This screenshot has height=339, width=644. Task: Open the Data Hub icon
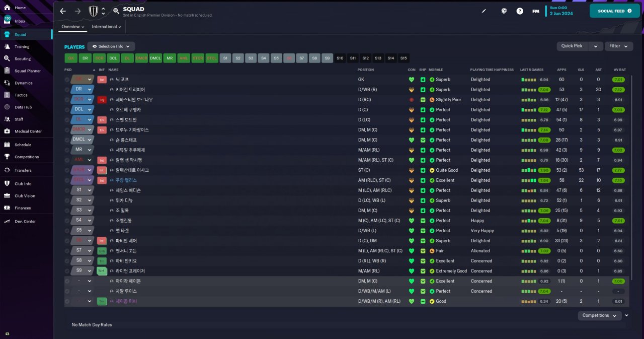click(x=7, y=107)
